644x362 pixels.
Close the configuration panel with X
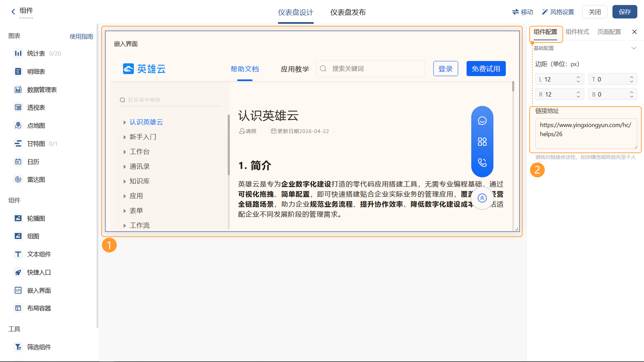(634, 32)
